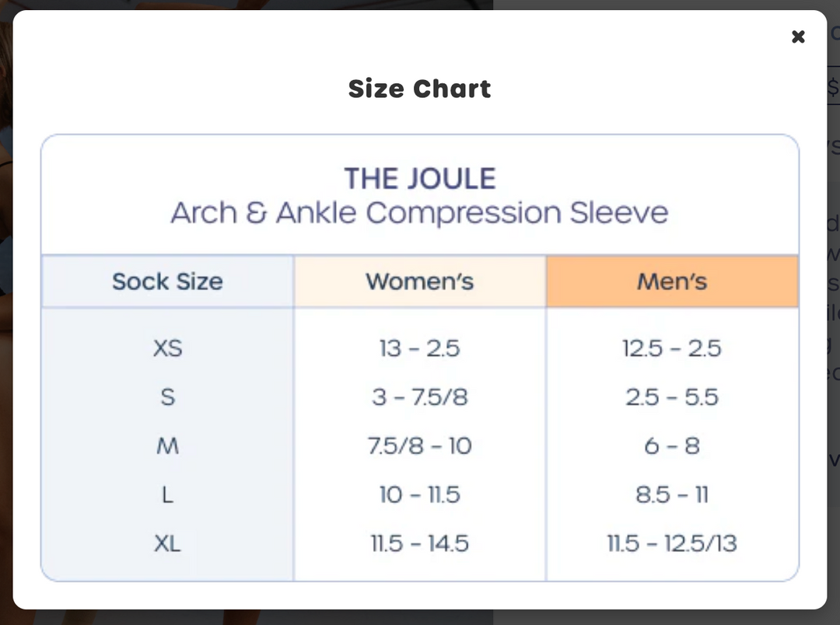
Task: Close the Size Chart popup
Action: (x=798, y=37)
